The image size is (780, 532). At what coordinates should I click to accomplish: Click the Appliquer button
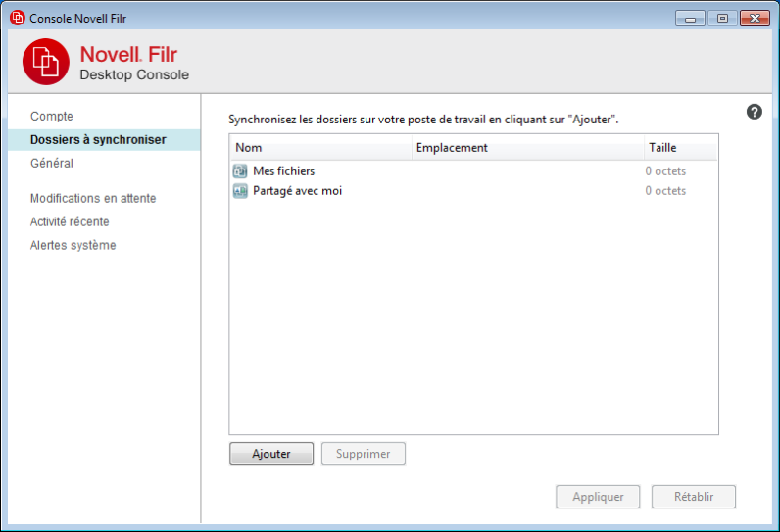598,497
